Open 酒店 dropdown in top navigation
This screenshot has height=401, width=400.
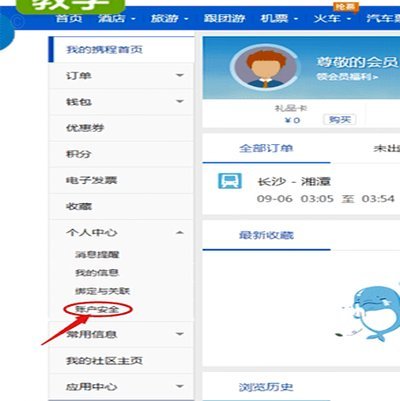point(117,18)
